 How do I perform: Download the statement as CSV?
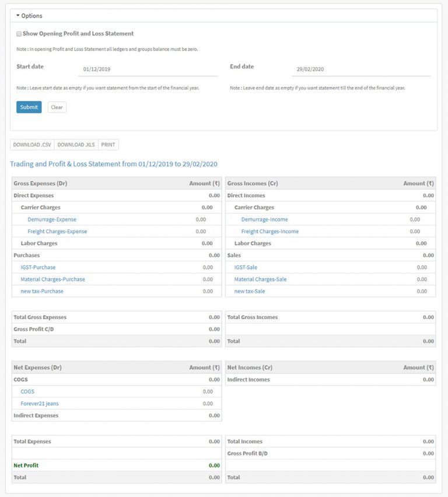(32, 144)
